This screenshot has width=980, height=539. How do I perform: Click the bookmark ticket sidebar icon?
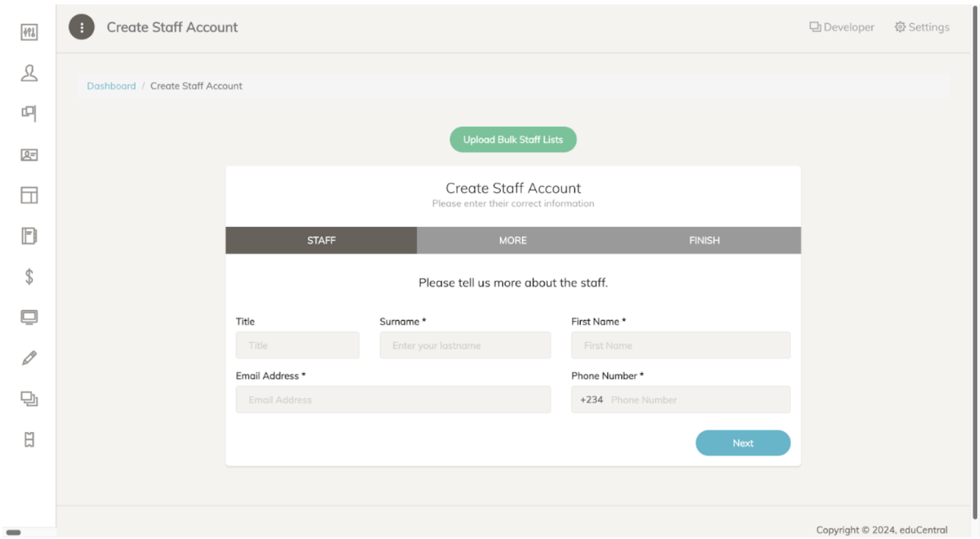[29, 439]
